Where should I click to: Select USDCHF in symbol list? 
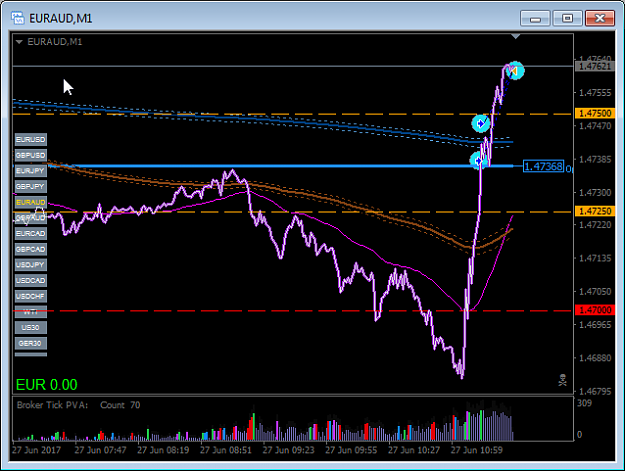[x=31, y=296]
